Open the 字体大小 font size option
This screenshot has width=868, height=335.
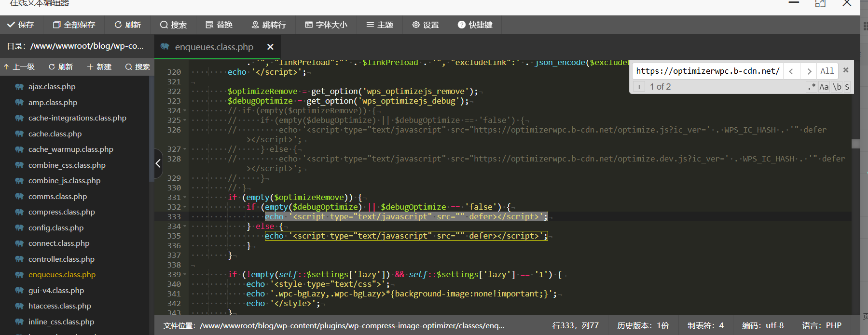pos(326,25)
